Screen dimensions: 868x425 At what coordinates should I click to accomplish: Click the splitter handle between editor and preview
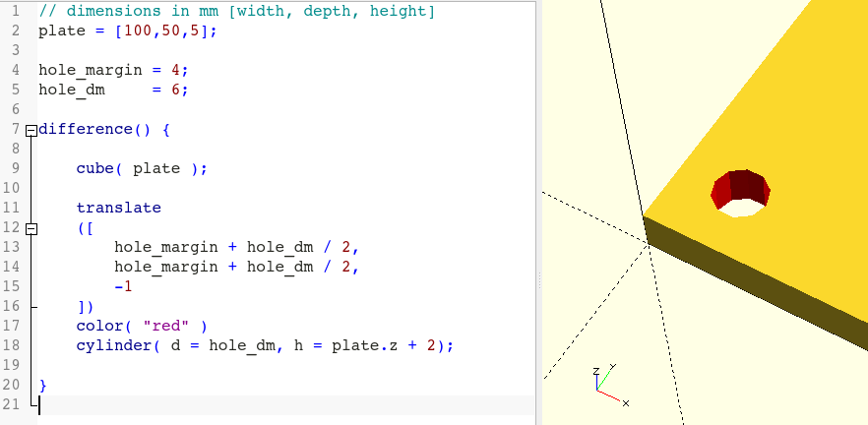pos(538,281)
